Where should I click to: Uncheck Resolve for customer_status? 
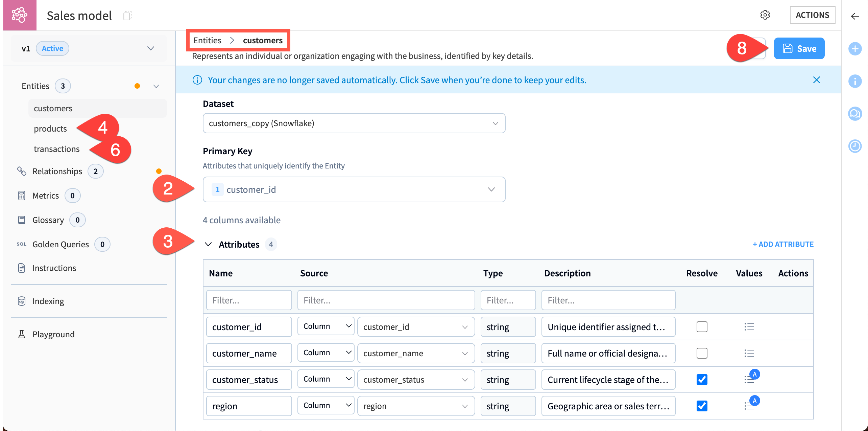tap(702, 380)
